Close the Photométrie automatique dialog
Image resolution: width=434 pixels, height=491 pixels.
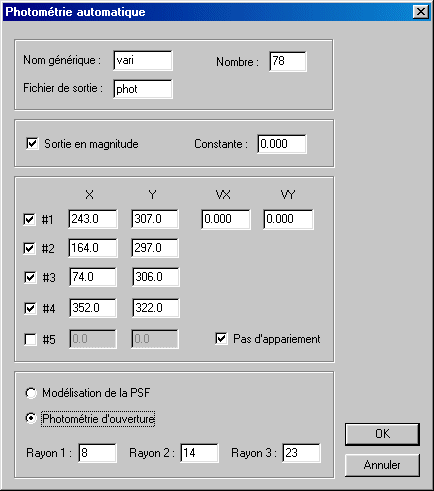click(x=421, y=12)
